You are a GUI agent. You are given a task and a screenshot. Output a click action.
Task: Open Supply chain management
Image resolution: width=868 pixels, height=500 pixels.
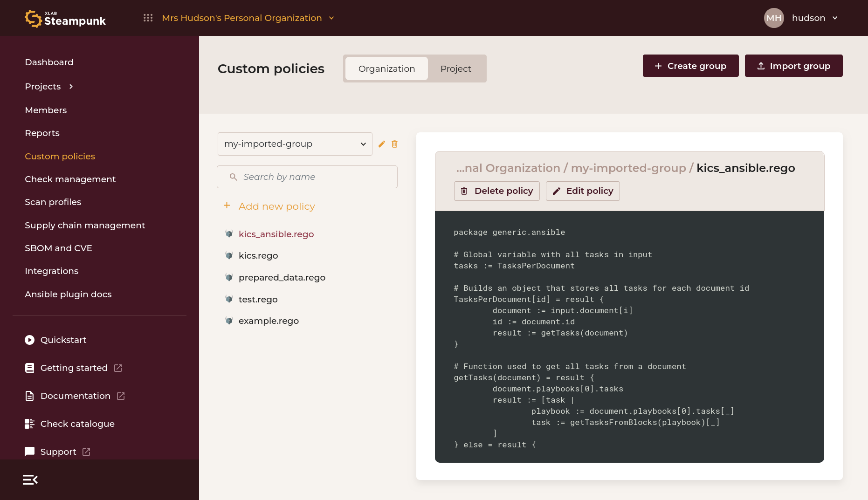85,226
